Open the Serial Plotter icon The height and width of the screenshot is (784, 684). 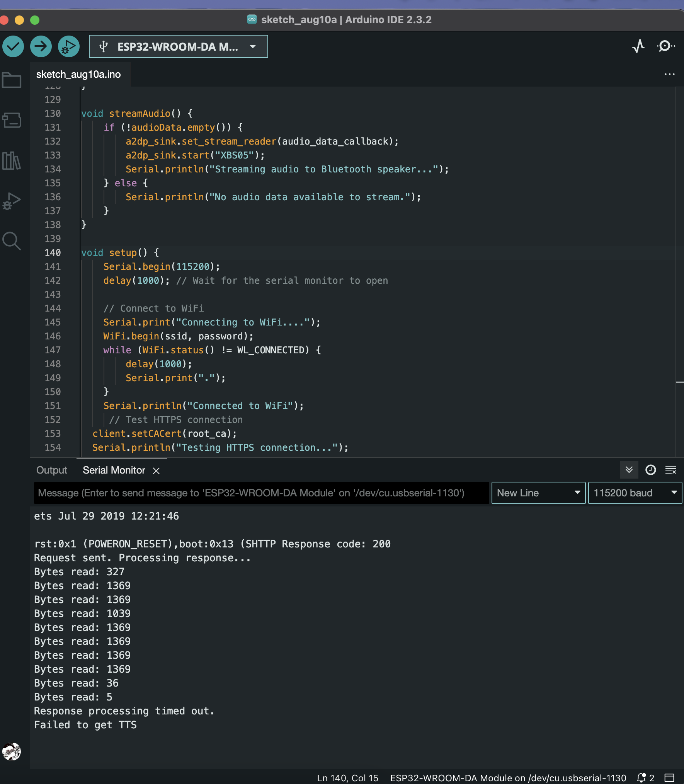click(x=638, y=46)
